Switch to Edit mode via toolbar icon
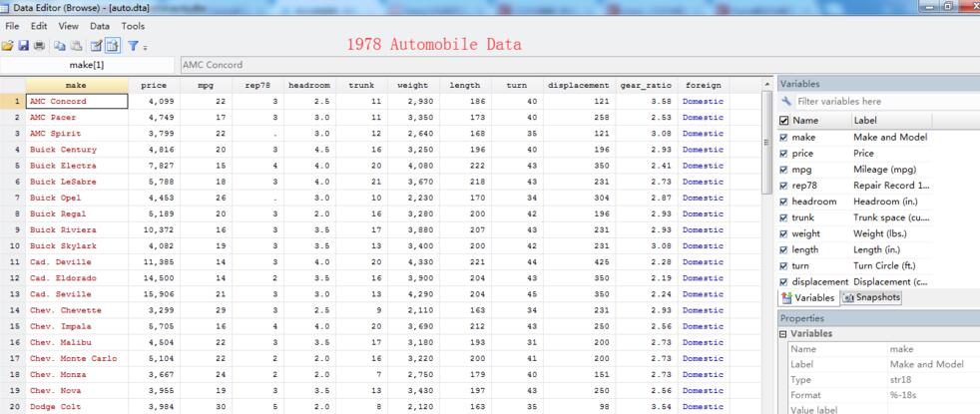Image resolution: width=980 pixels, height=414 pixels. point(96,46)
